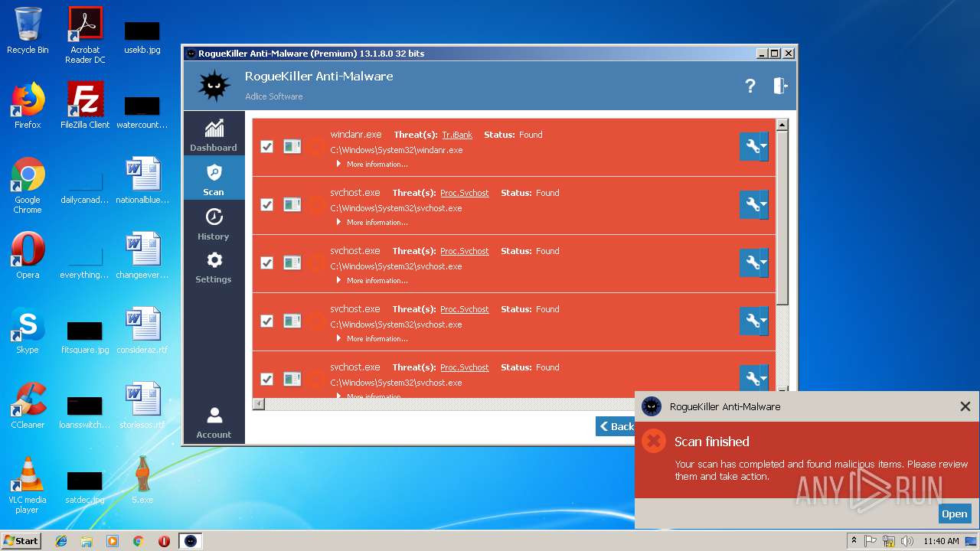Select the Google Chrome desktop shortcut
This screenshot has height=551, width=980.
28,186
